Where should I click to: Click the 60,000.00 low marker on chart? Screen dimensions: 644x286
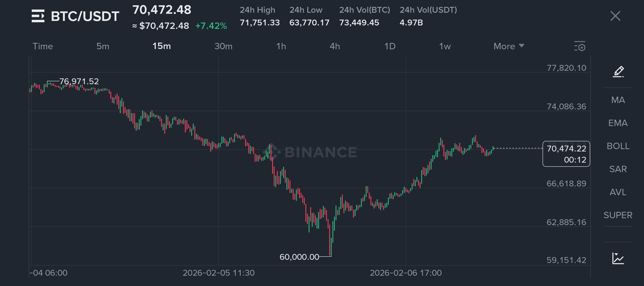[299, 257]
